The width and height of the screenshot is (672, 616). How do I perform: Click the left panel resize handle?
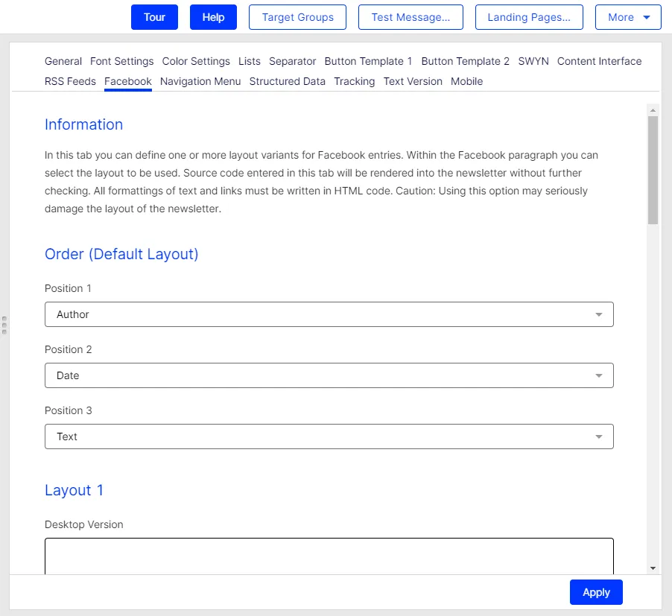[4, 326]
